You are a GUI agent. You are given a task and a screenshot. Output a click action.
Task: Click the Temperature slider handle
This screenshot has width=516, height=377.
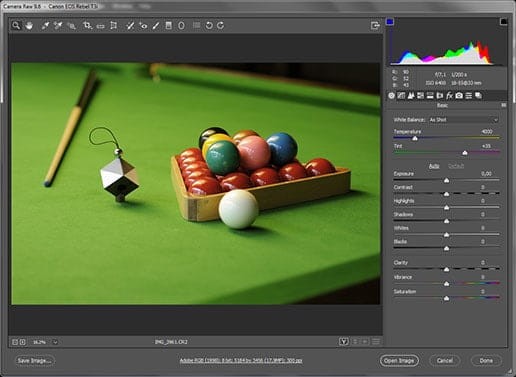click(415, 138)
